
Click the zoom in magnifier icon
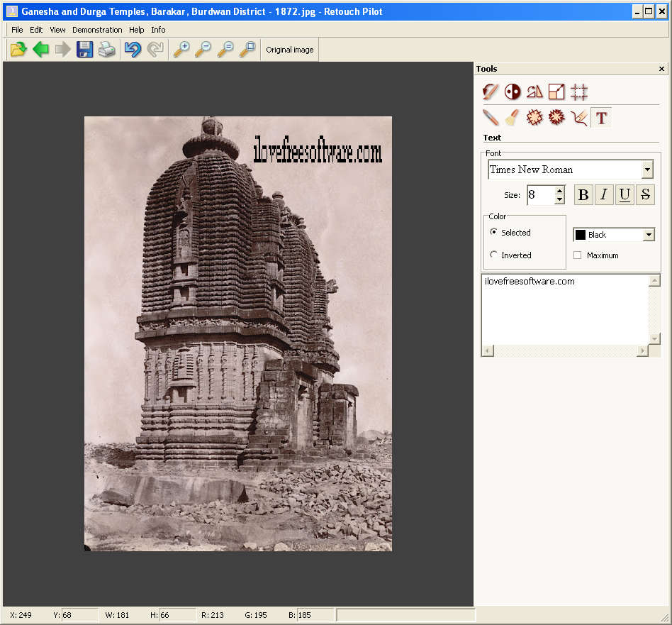181,50
